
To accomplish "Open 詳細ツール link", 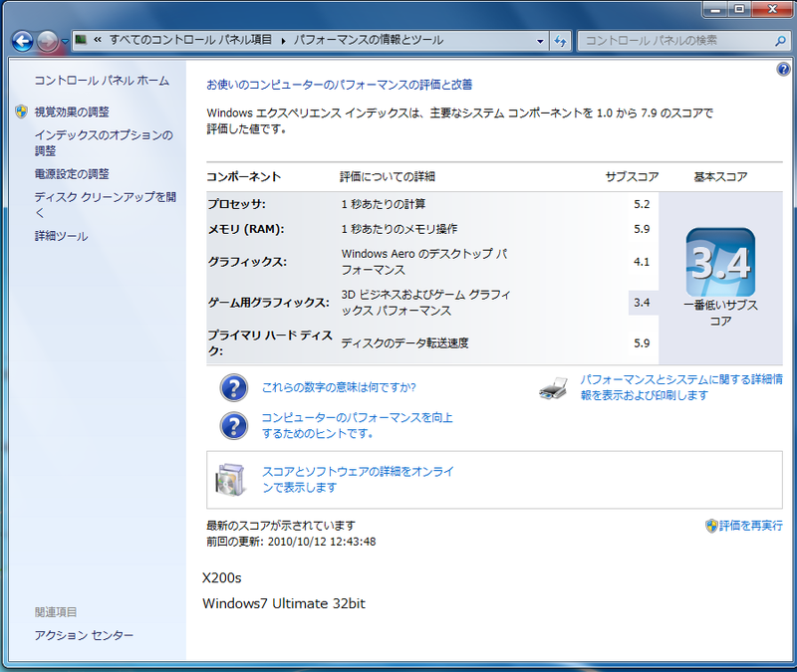I will click(61, 236).
